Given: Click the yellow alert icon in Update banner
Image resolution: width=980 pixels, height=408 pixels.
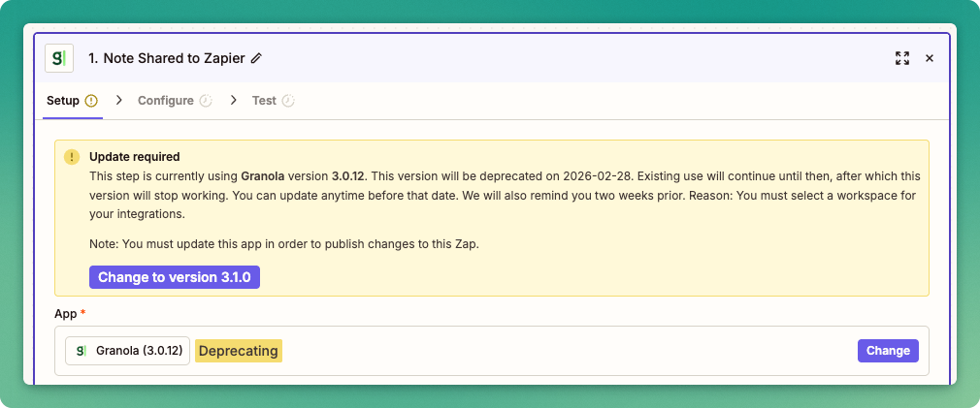Looking at the screenshot, I should pyautogui.click(x=72, y=157).
